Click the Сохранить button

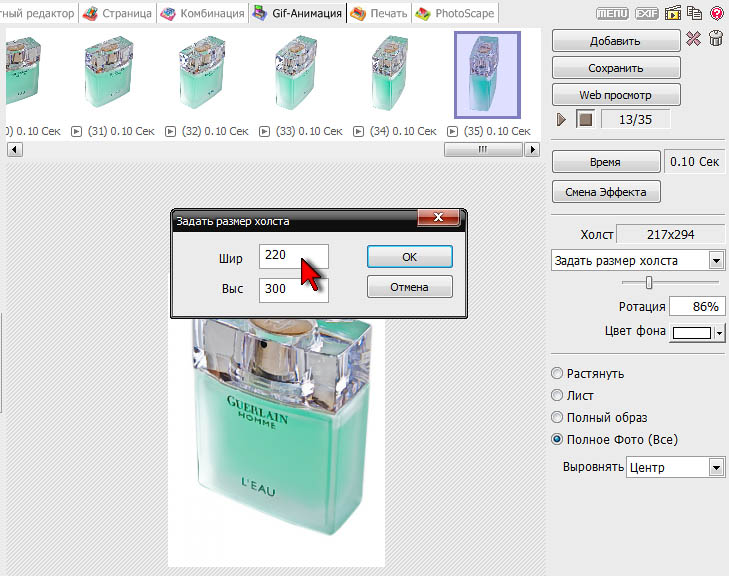pos(616,68)
